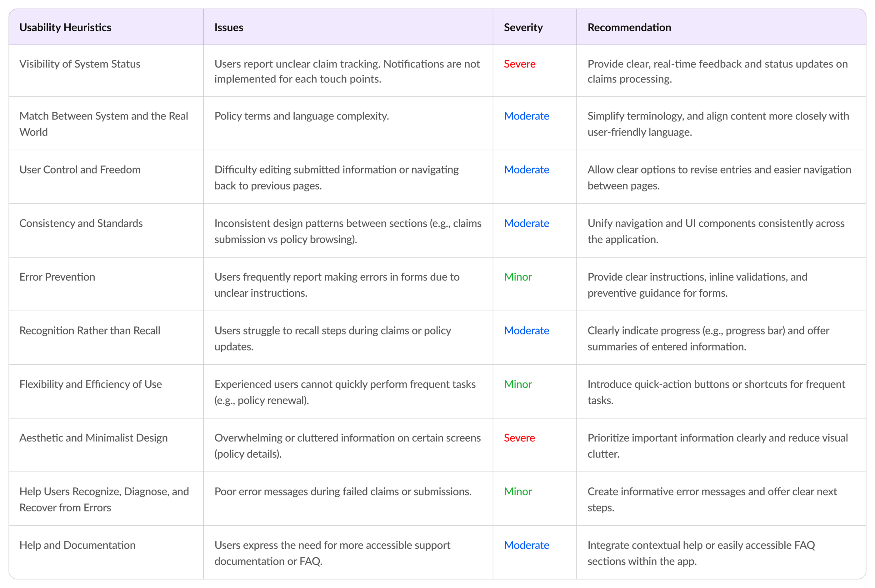Click Moderate severity in Consistency and Standards row
The height and width of the screenshot is (588, 875).
coord(526,223)
